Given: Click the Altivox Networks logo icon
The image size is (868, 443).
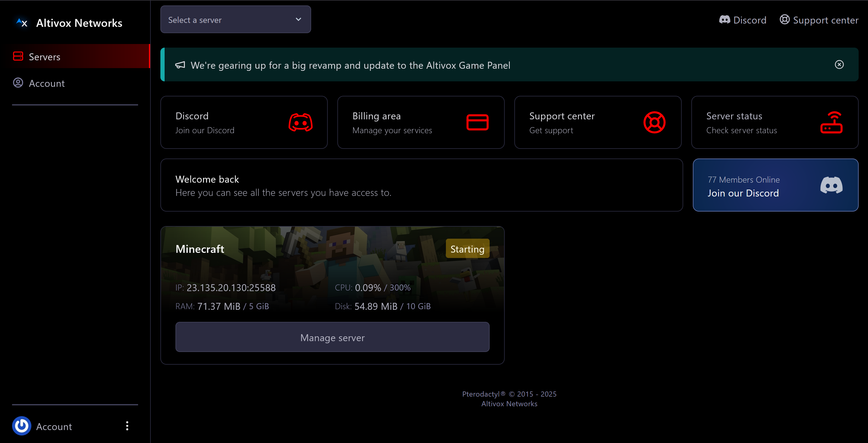Looking at the screenshot, I should coord(22,23).
